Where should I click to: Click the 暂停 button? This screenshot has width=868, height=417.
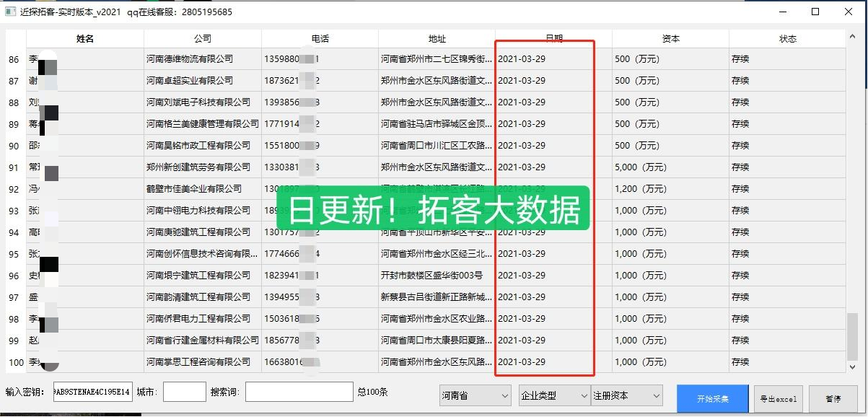[833, 399]
